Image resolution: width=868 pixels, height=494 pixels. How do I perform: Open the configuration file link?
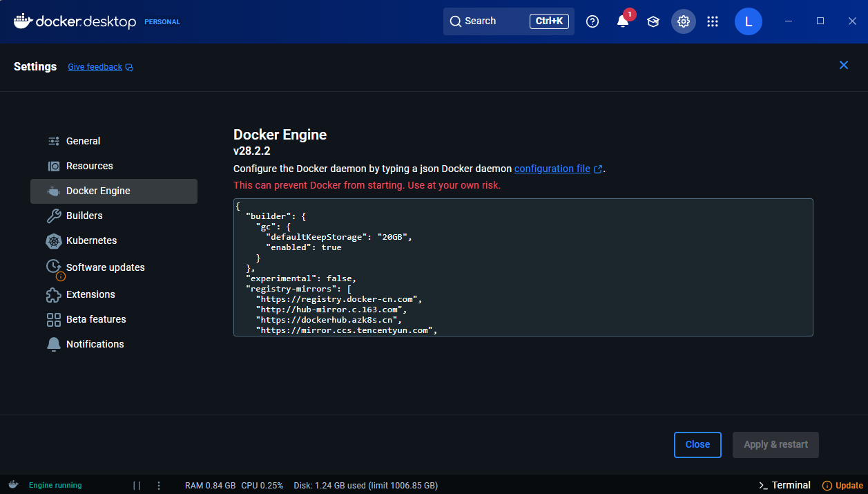[552, 169]
